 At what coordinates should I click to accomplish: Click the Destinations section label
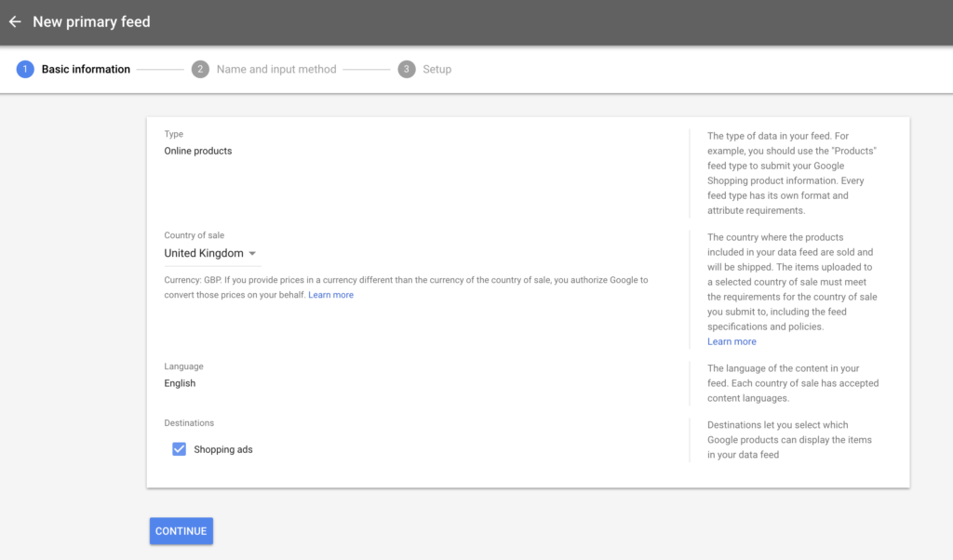click(189, 423)
